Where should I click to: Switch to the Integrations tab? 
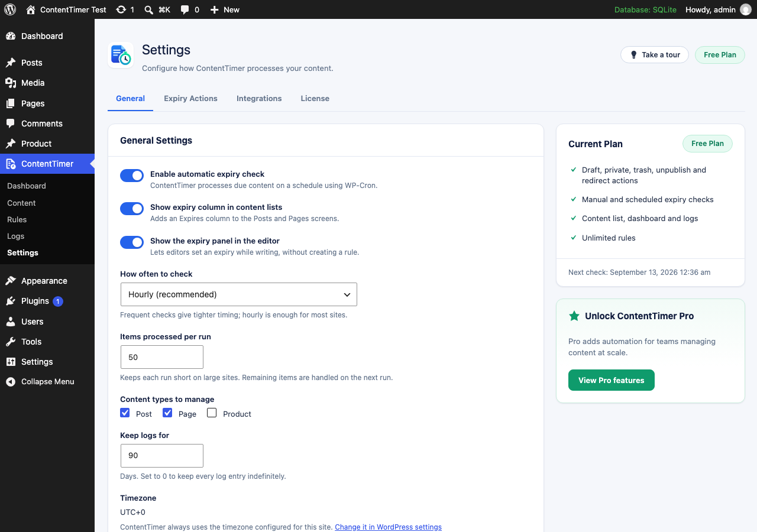259,98
